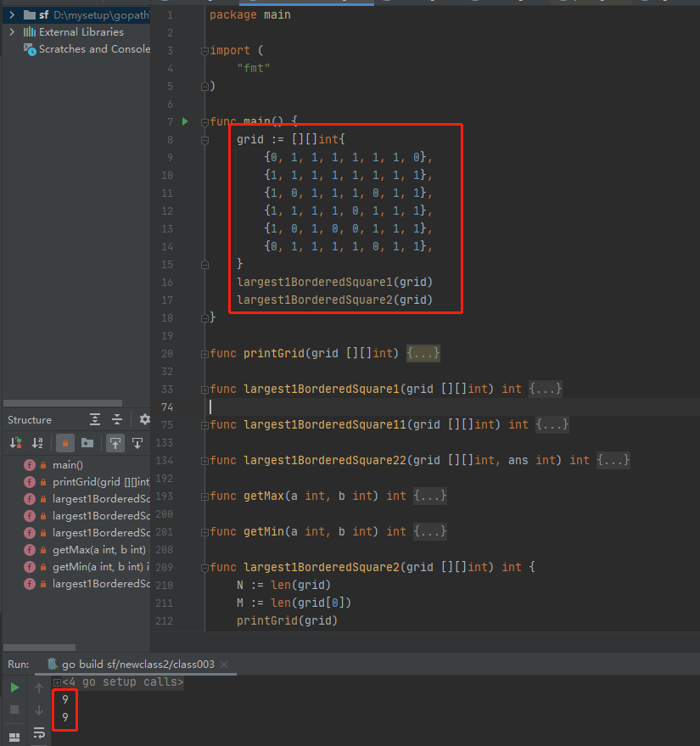Select printGrid function in Structure list
700x746 pixels.
coord(101,482)
